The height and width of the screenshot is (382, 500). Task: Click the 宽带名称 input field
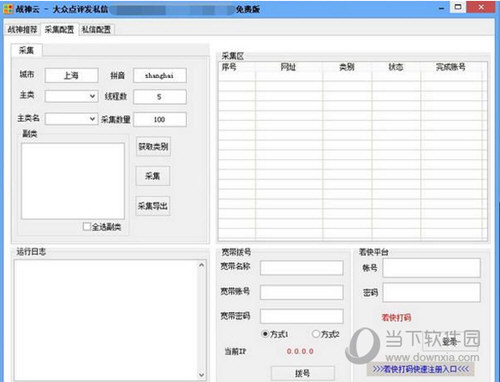tap(302, 268)
